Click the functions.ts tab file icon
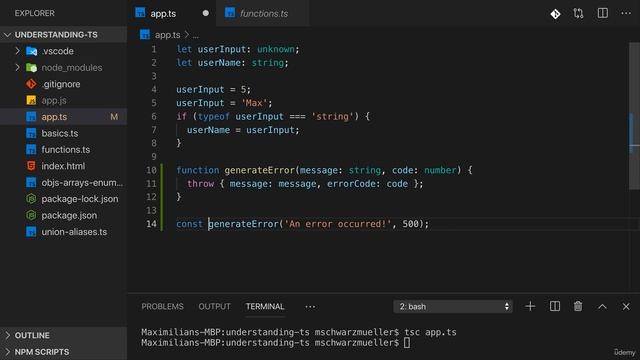The height and width of the screenshot is (360, 640). pos(230,13)
